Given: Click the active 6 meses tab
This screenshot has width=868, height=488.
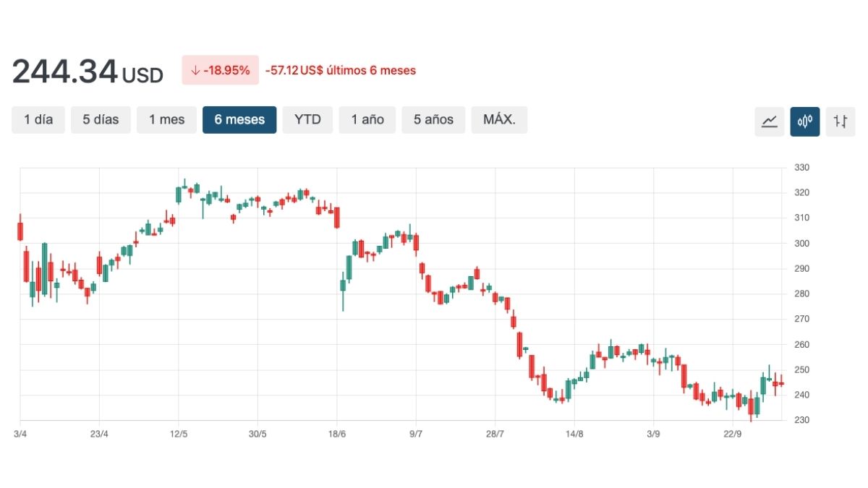Looking at the screenshot, I should (239, 120).
